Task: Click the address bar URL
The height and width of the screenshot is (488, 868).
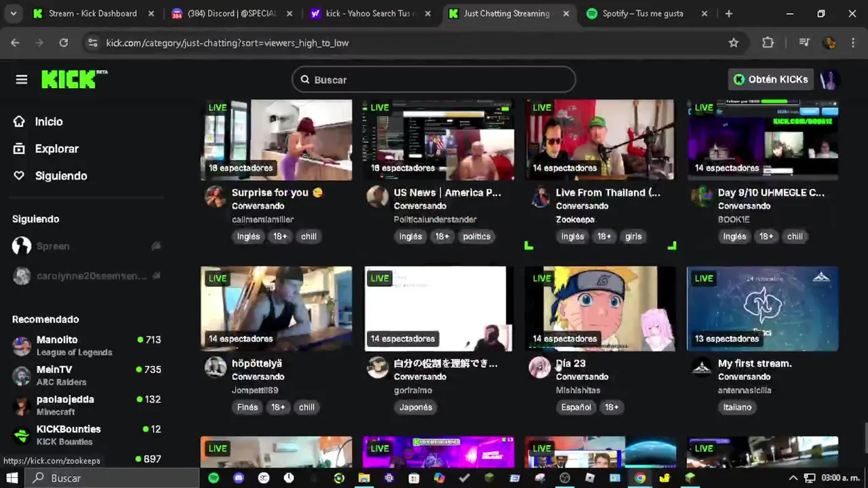Action: pyautogui.click(x=227, y=43)
